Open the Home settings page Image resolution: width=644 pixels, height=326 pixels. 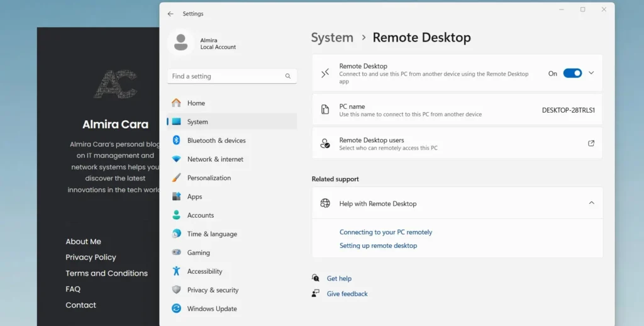pyautogui.click(x=231, y=103)
